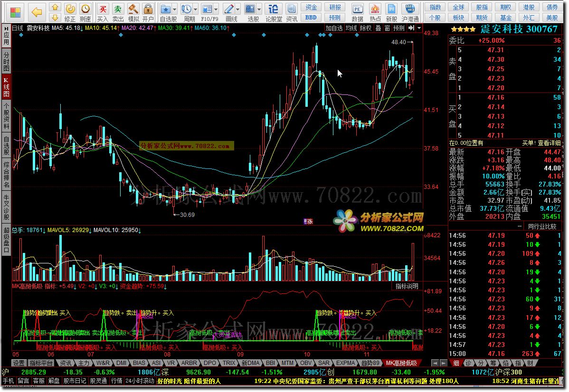Viewport: 569px width, 392px height.
Task: Open the chart options dropdown triangle
Action: point(419,28)
